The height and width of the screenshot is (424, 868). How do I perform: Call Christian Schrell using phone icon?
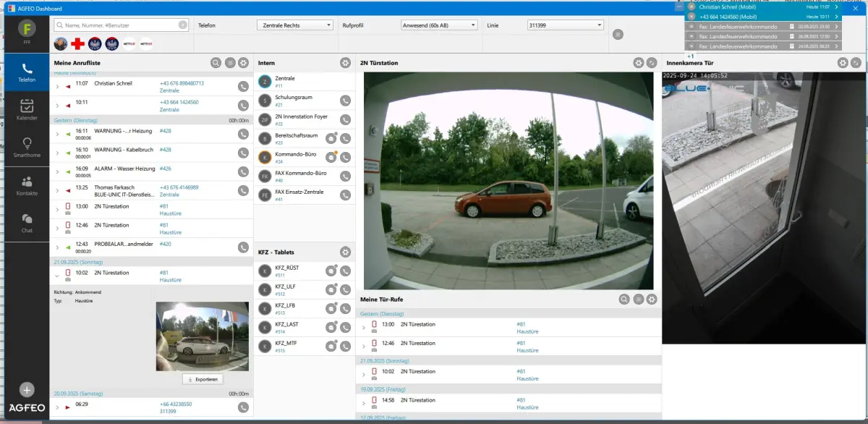tap(243, 86)
